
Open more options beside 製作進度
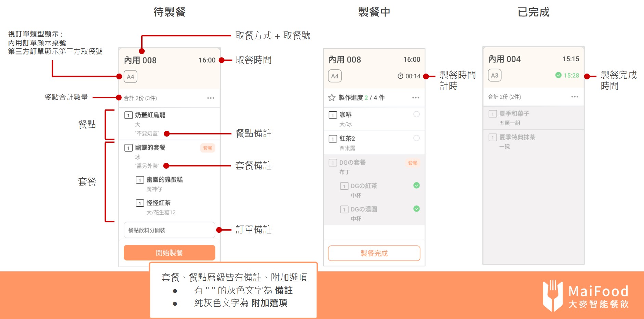click(x=416, y=98)
